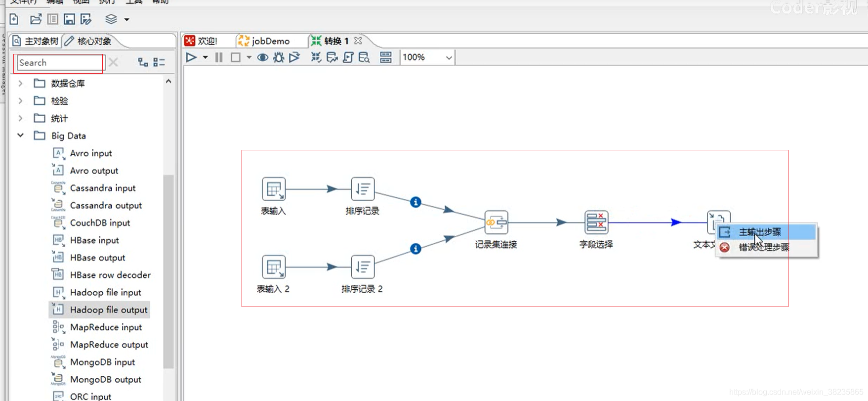Image resolution: width=868 pixels, height=401 pixels.
Task: Preview the transformation with the eye icon
Action: (263, 57)
